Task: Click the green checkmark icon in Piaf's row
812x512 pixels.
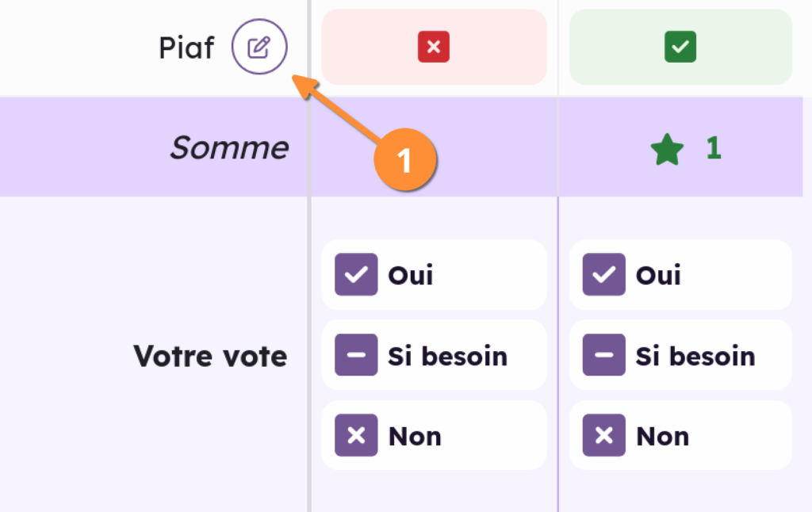Action: [x=680, y=48]
